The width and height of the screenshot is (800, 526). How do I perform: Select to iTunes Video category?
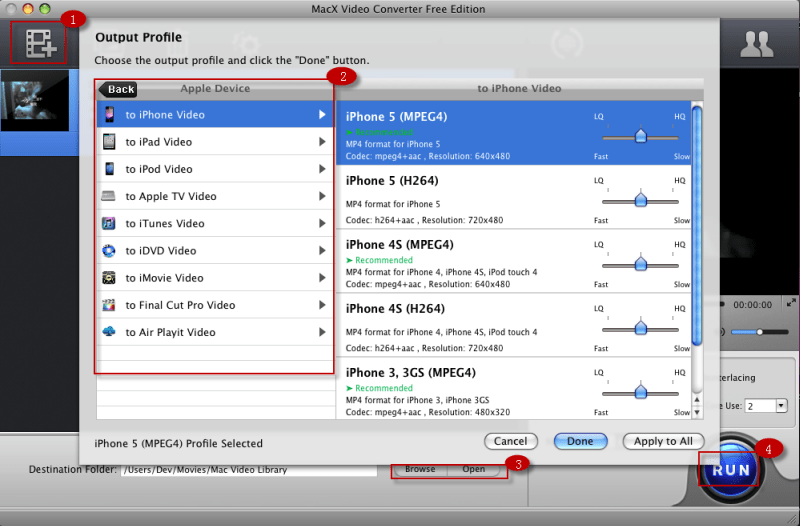click(215, 223)
